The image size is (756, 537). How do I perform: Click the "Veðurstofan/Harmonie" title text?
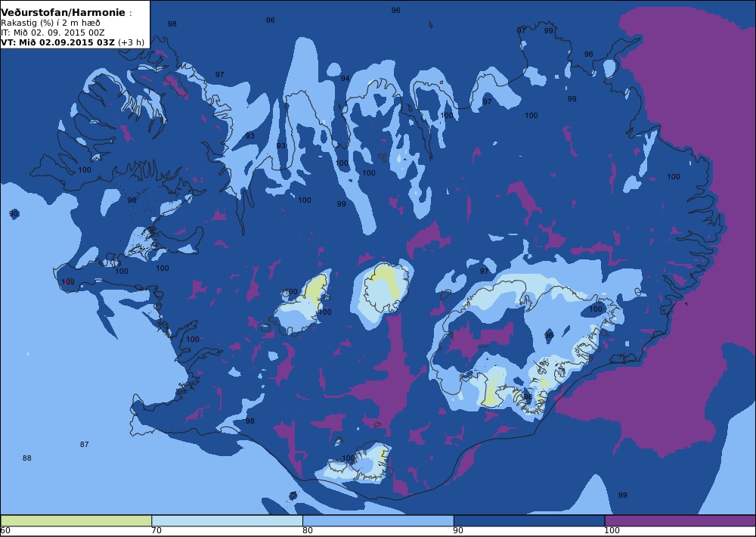point(64,13)
